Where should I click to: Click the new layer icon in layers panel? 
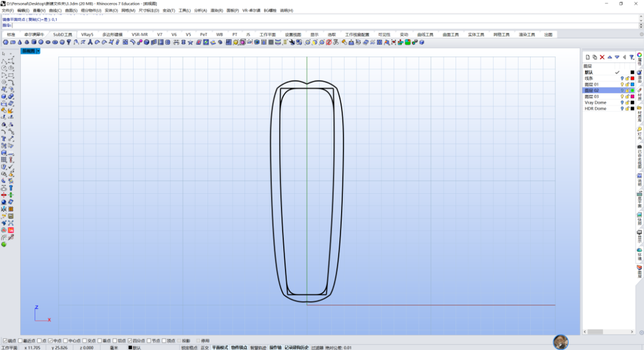(x=588, y=57)
